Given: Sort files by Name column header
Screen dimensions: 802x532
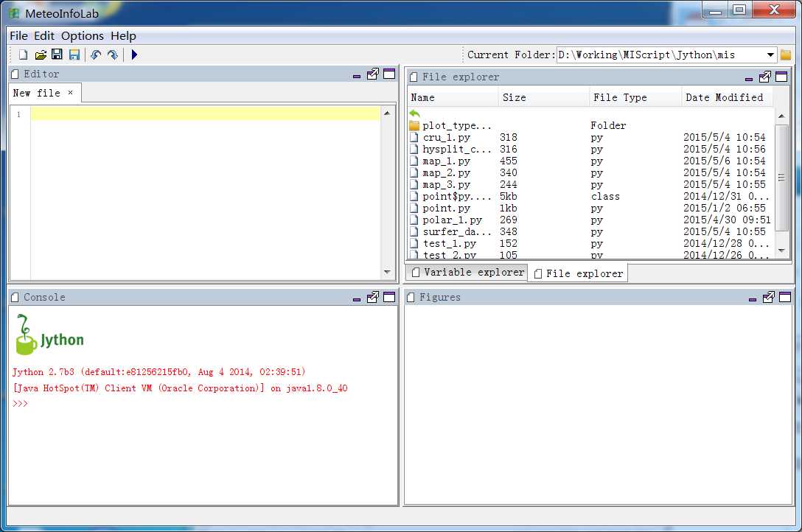Looking at the screenshot, I should 453,97.
